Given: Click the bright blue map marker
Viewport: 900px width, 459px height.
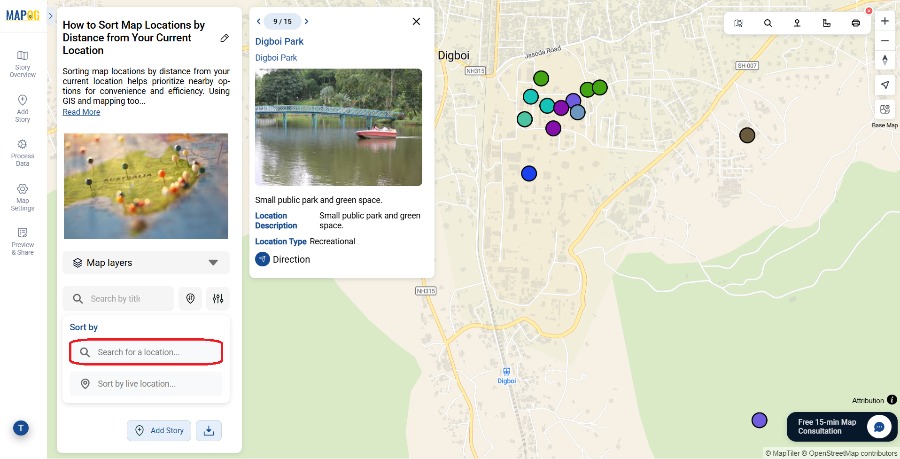Looking at the screenshot, I should click(x=529, y=173).
